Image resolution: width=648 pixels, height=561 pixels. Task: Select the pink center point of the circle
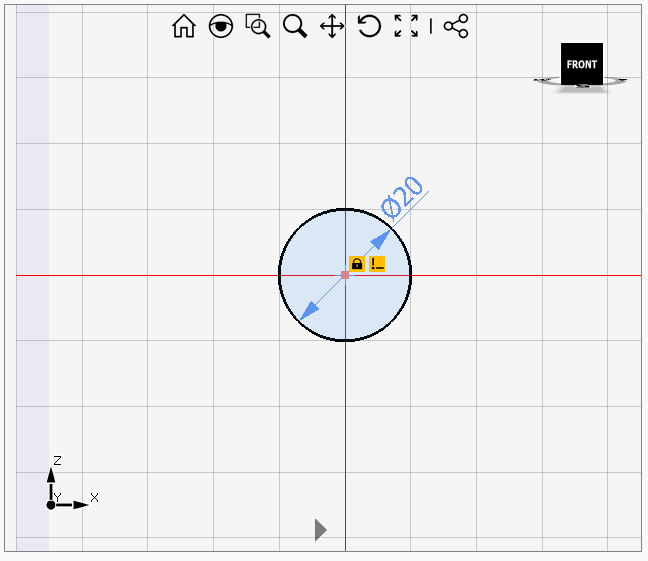pyautogui.click(x=345, y=275)
